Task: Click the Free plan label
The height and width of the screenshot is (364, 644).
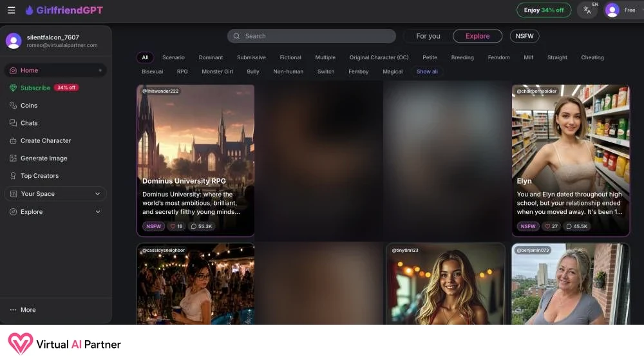Action: tap(630, 10)
